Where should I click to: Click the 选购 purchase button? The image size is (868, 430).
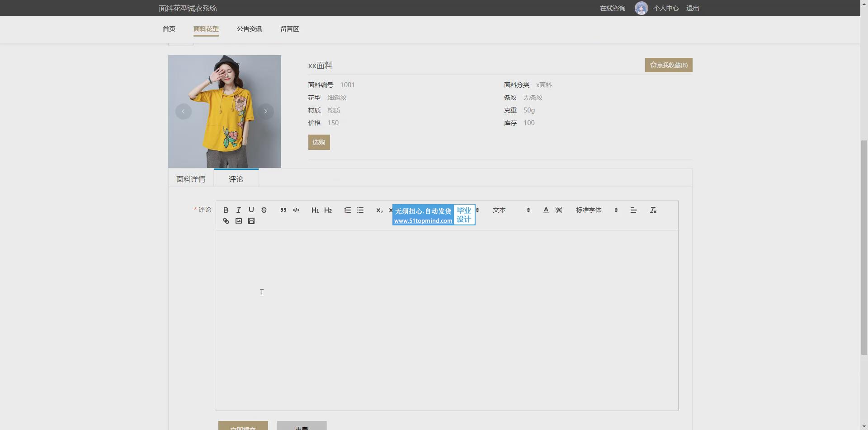point(319,142)
